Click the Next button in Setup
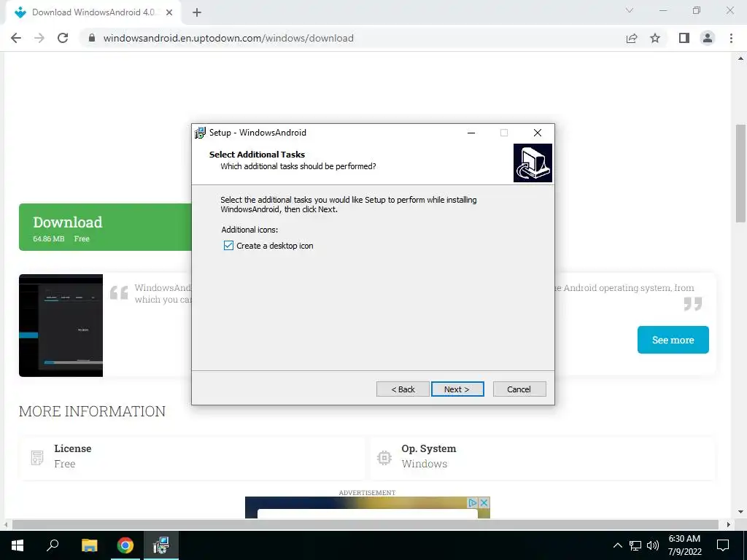 coord(457,389)
